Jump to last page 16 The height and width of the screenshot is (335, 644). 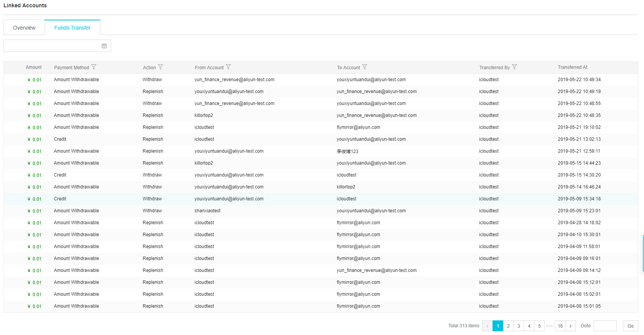(560, 326)
